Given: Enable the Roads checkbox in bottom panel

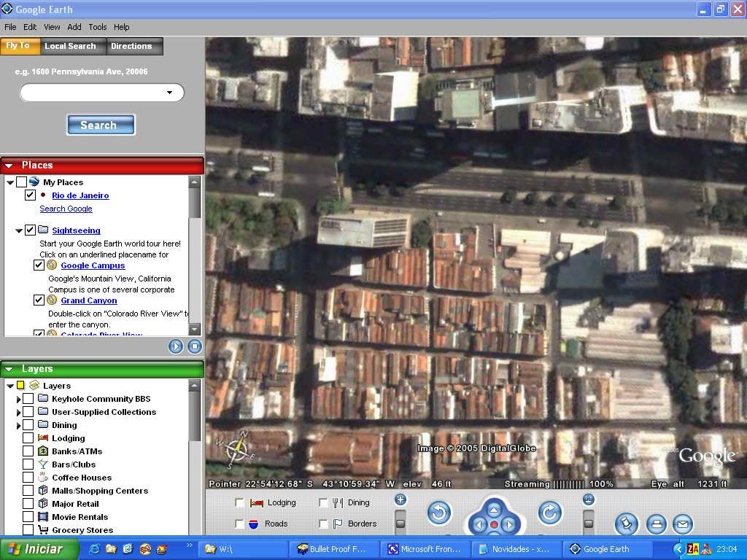Looking at the screenshot, I should coord(240,524).
